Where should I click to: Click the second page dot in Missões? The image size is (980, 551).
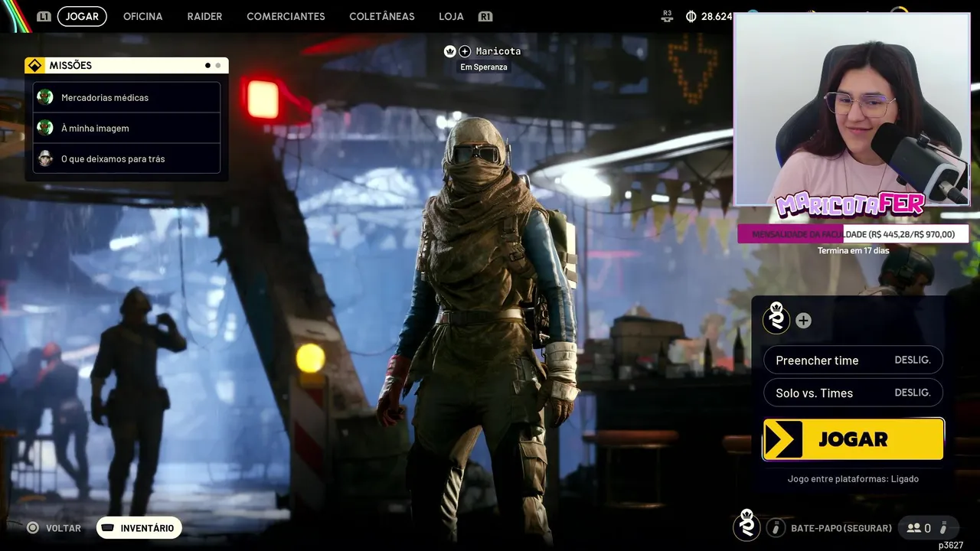pyautogui.click(x=218, y=66)
